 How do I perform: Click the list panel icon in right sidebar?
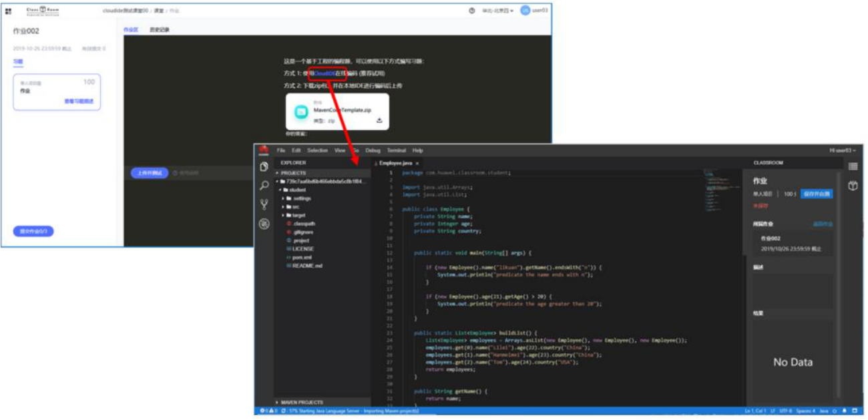coord(853,166)
